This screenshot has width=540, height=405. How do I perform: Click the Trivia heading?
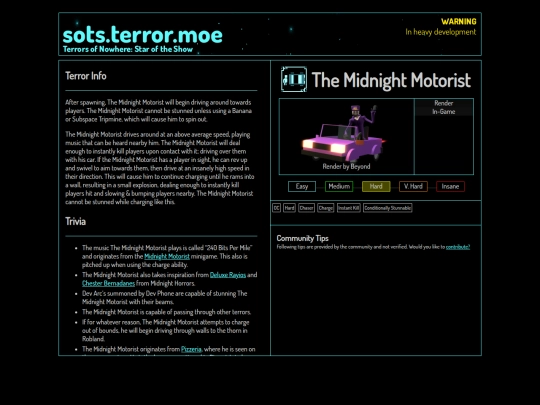(75, 221)
